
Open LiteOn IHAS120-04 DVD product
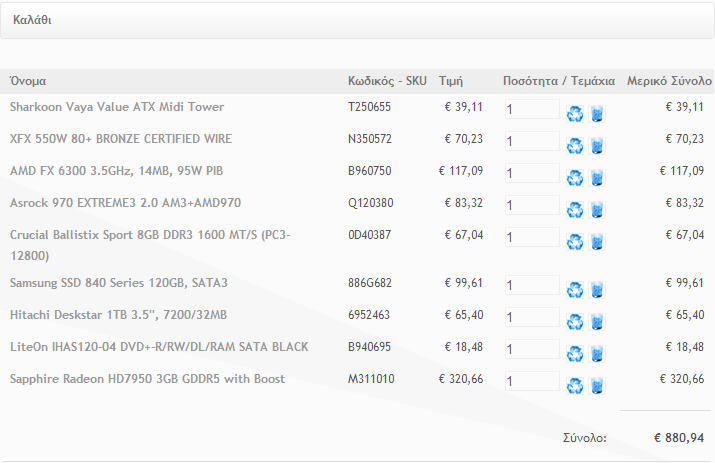(x=159, y=347)
